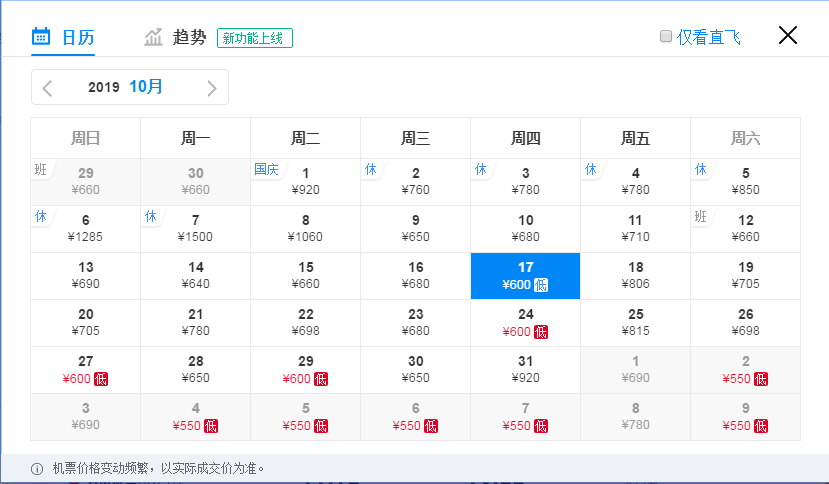This screenshot has height=484, width=829.
Task: Click the info icon in price notice
Action: [37, 469]
